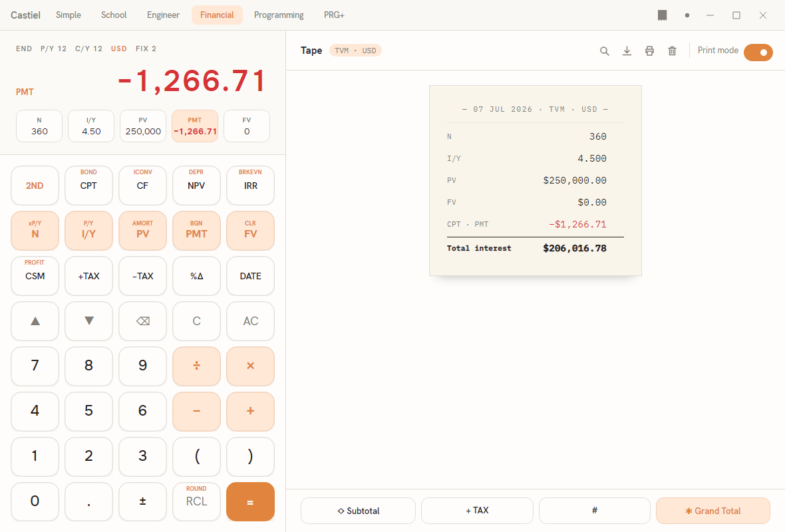Click the Subtotal button
This screenshot has height=532, width=785.
tap(359, 511)
